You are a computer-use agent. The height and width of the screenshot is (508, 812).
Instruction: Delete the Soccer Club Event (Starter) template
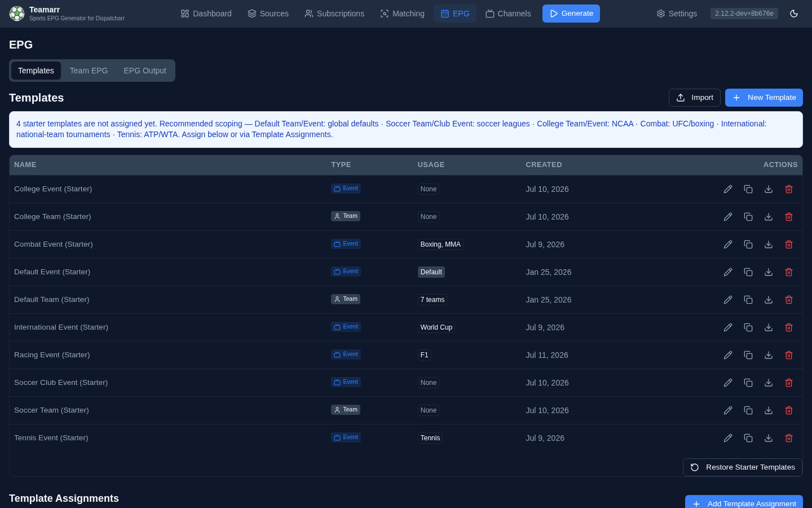[789, 383]
